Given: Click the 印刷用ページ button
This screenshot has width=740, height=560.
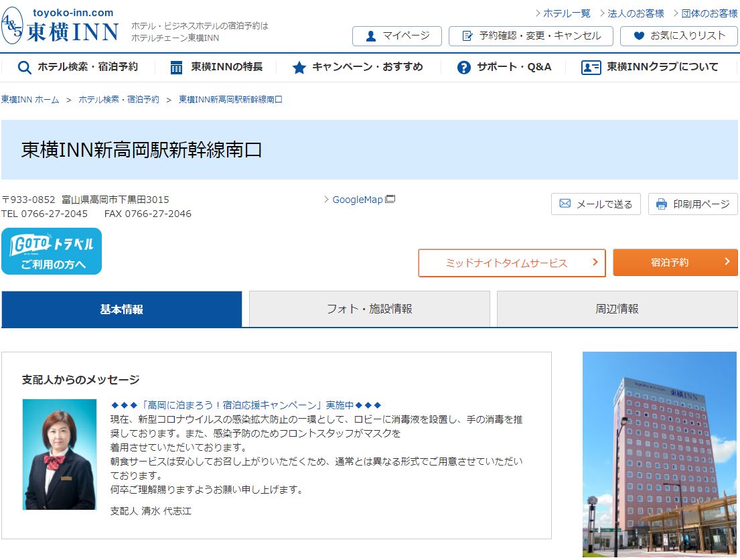Looking at the screenshot, I should point(693,204).
